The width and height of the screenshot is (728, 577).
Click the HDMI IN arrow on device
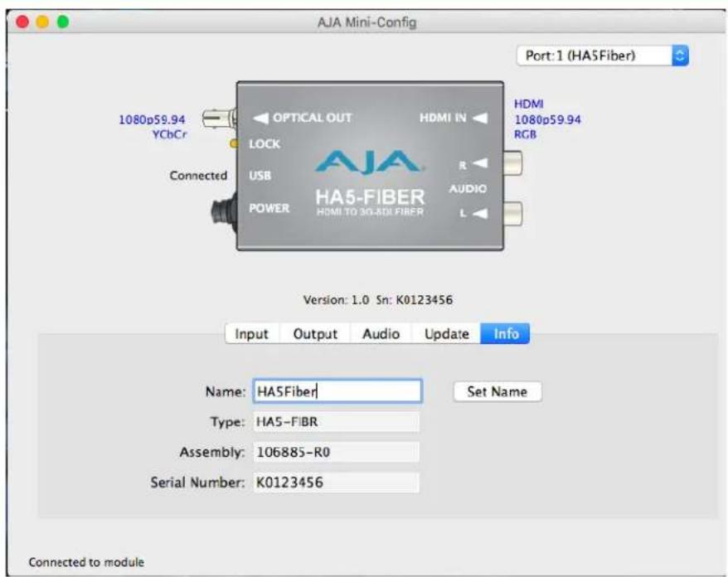click(481, 118)
